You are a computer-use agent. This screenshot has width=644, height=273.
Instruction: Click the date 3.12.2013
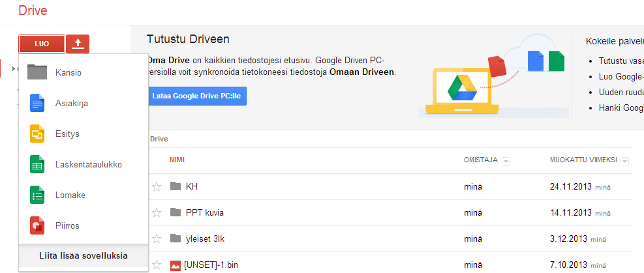click(x=569, y=238)
